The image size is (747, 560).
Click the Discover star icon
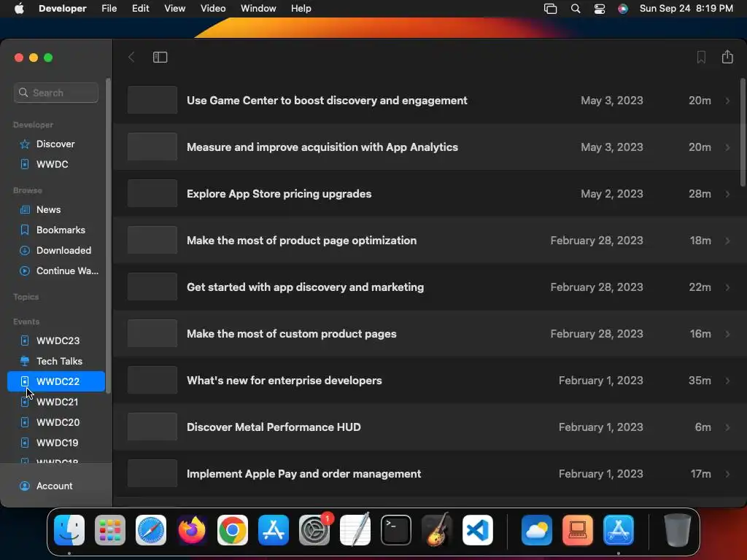pos(25,144)
